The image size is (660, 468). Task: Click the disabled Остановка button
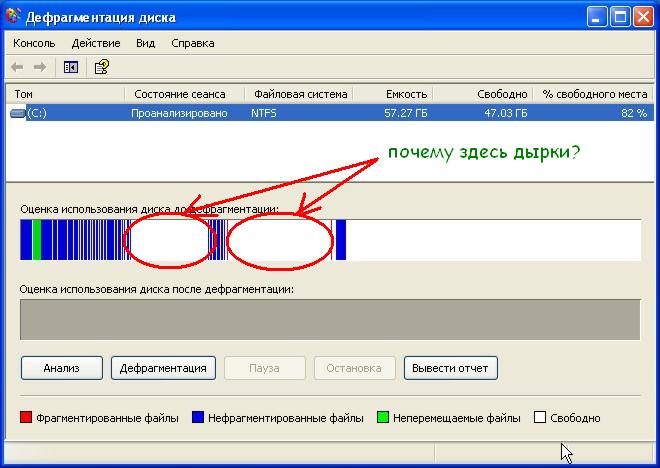coord(354,368)
